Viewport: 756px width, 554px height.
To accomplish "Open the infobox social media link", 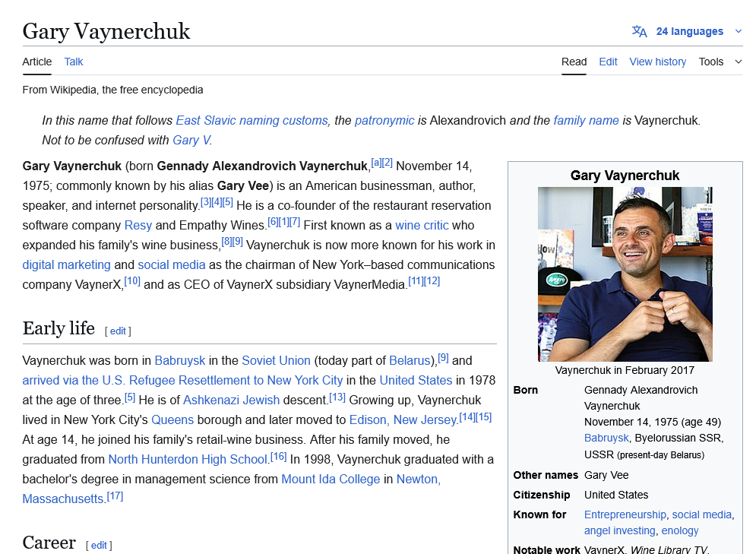I will pyautogui.click(x=702, y=515).
